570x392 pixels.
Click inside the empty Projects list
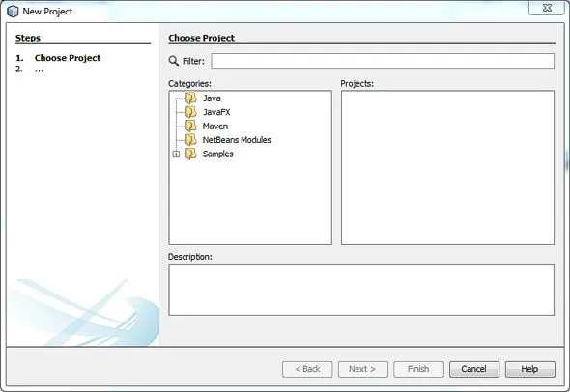click(447, 167)
